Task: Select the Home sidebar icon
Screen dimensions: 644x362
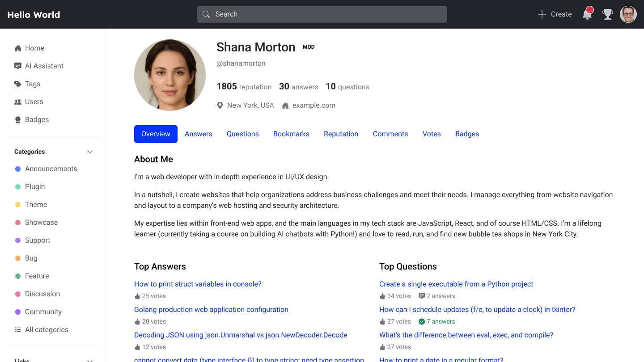Action: click(x=18, y=48)
